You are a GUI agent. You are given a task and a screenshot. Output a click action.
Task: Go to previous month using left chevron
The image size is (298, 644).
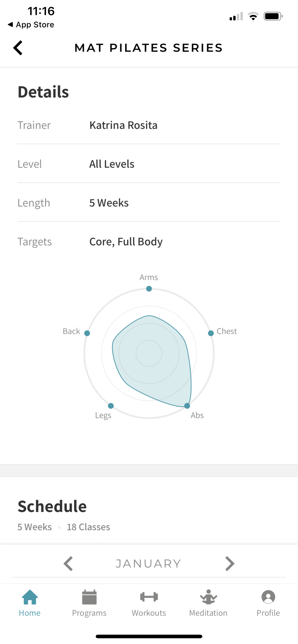pyautogui.click(x=68, y=563)
